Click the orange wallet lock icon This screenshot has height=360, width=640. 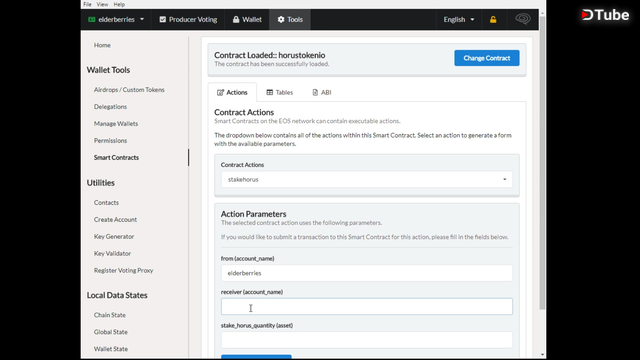pos(493,20)
